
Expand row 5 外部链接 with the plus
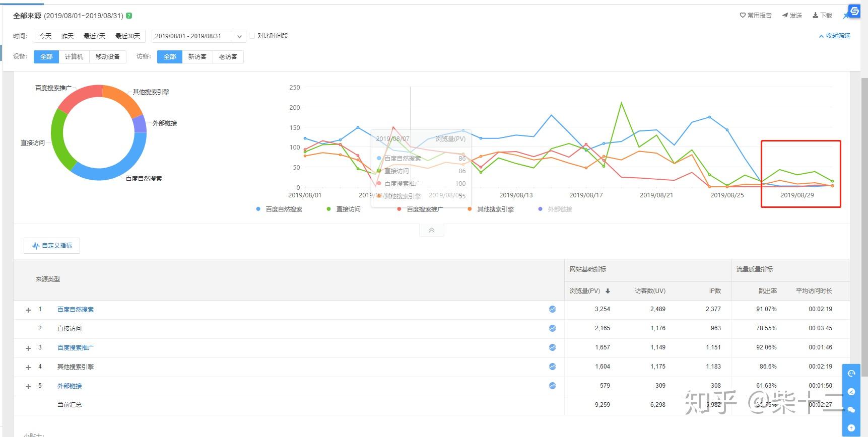(x=28, y=387)
